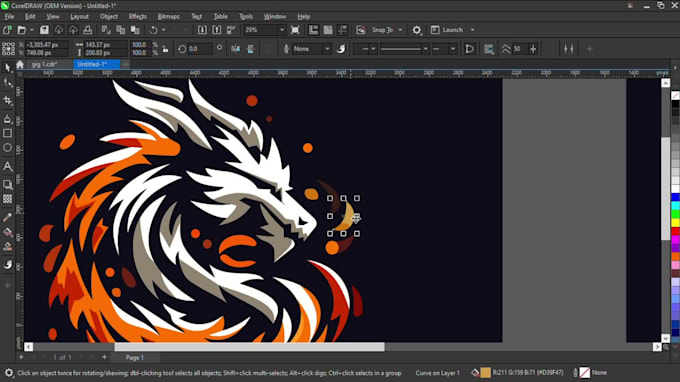Expand the Snap To dropdown
Viewport: 680px width, 382px height.
tap(400, 30)
